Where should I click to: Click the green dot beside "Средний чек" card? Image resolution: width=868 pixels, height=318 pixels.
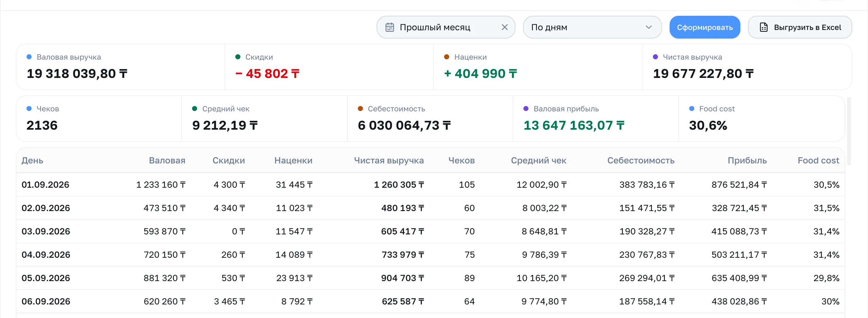pos(195,109)
